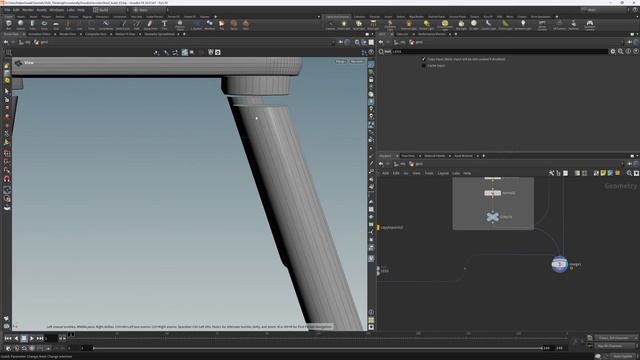This screenshot has width=640, height=360.
Task: Open viewport Persp view dropdown
Action: 340,62
